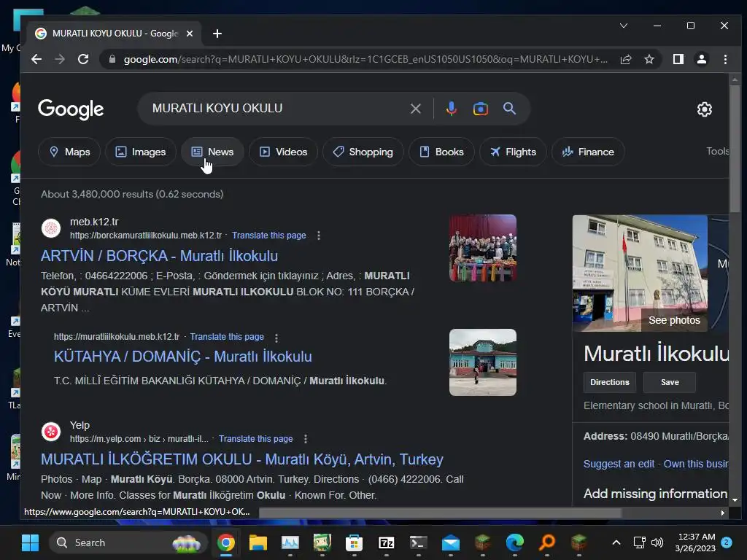Click the Kütahya school building thumbnail
This screenshot has width=747, height=560.
[483, 362]
